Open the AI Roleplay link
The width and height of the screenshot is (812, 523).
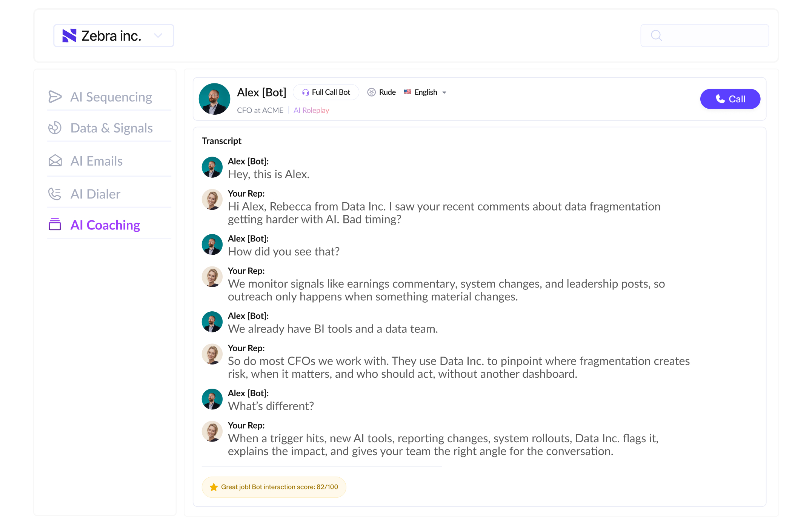point(311,111)
